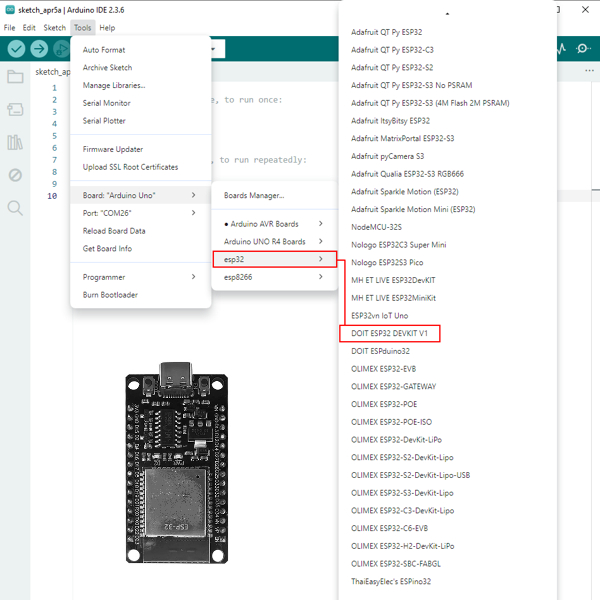Select OLIMEX ESP32-EVB board
The image size is (600, 600).
point(447,369)
